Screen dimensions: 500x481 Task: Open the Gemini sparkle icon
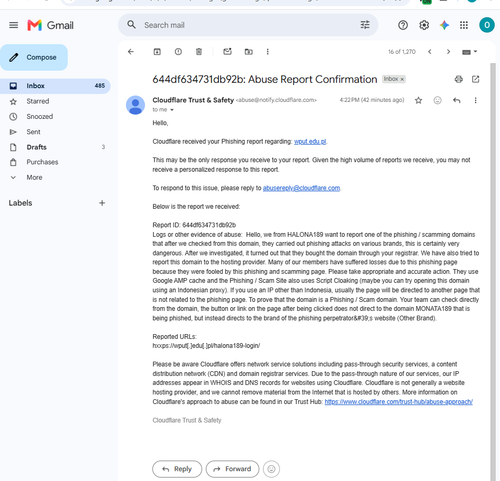pos(444,25)
